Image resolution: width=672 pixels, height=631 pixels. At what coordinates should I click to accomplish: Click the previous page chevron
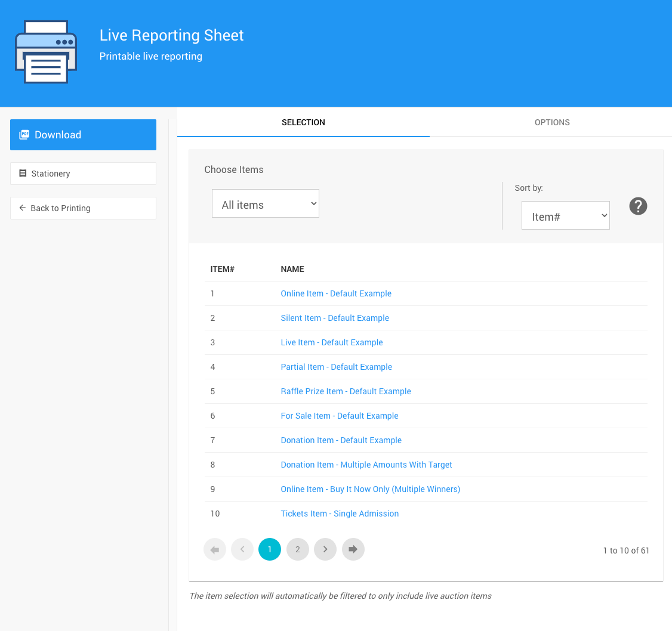pos(242,549)
